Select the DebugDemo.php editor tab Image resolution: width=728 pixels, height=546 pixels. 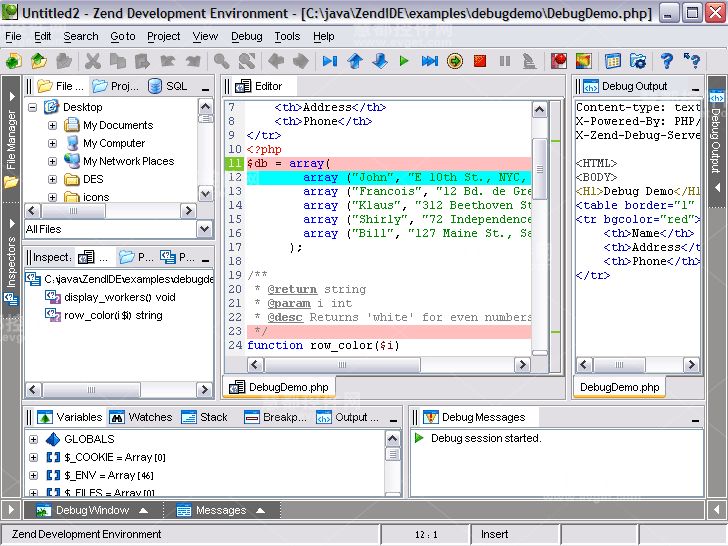pos(280,387)
